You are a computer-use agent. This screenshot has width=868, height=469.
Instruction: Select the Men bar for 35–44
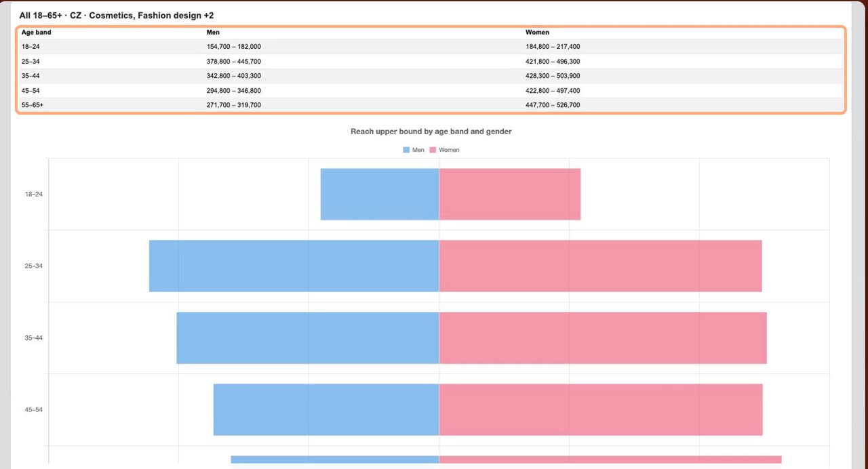[308, 338]
